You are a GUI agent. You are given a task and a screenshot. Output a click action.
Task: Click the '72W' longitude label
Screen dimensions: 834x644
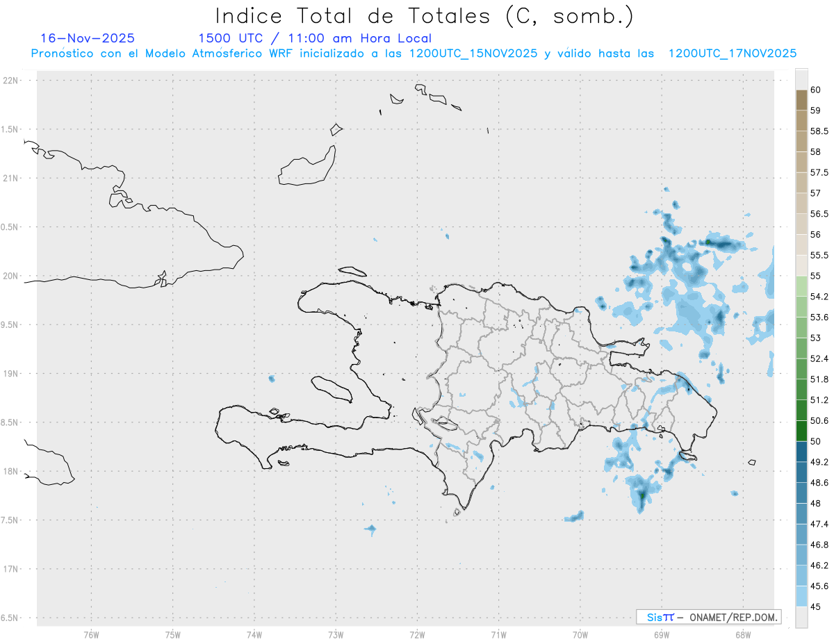417,635
